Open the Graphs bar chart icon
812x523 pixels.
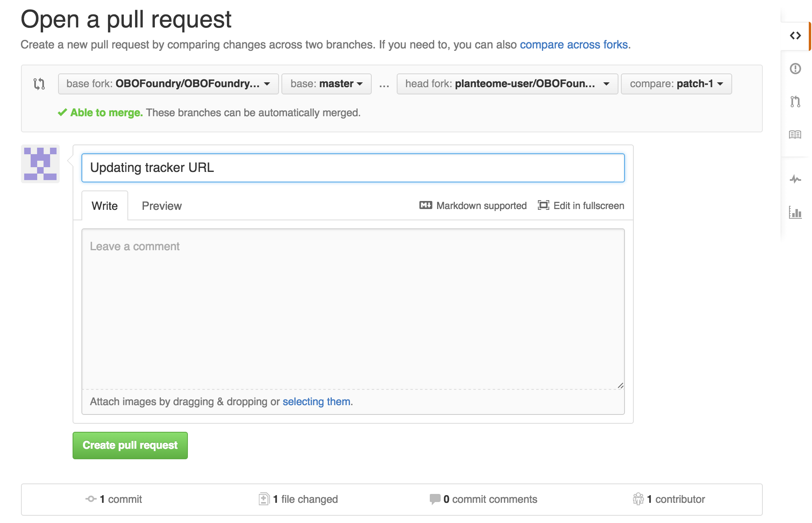(x=795, y=212)
